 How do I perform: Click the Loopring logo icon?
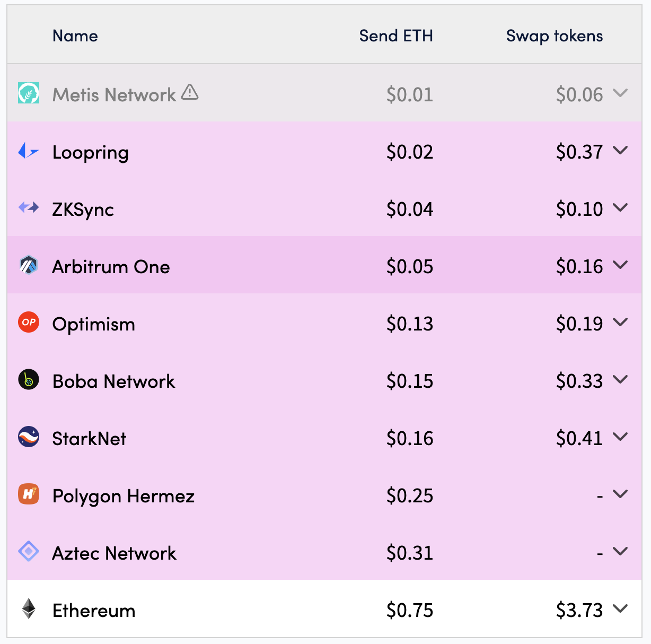29,151
